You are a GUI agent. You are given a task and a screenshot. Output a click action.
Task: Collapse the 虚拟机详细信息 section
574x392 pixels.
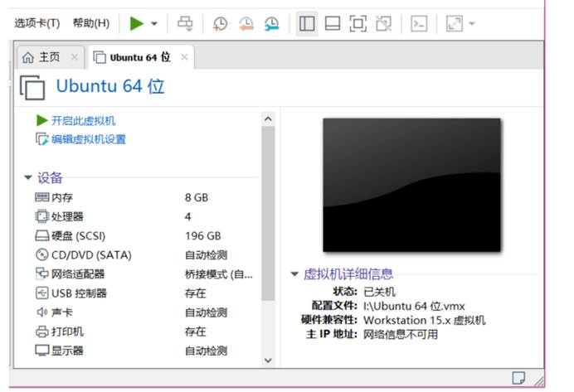pos(294,273)
